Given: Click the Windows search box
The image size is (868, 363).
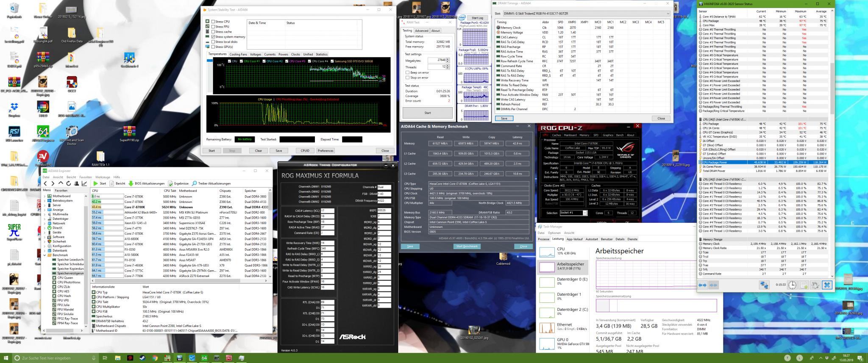Looking at the screenshot, I should tap(55, 358).
